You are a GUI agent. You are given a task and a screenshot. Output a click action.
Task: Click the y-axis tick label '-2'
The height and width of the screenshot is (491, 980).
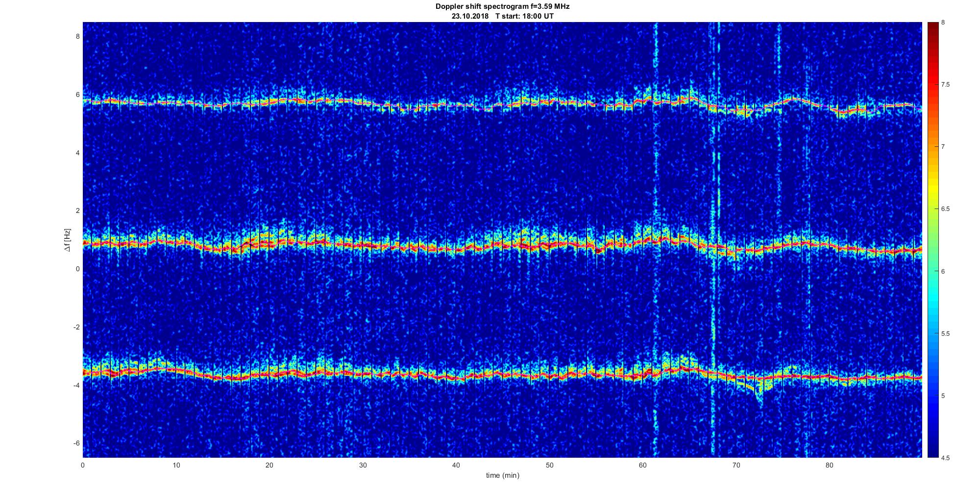click(76, 327)
